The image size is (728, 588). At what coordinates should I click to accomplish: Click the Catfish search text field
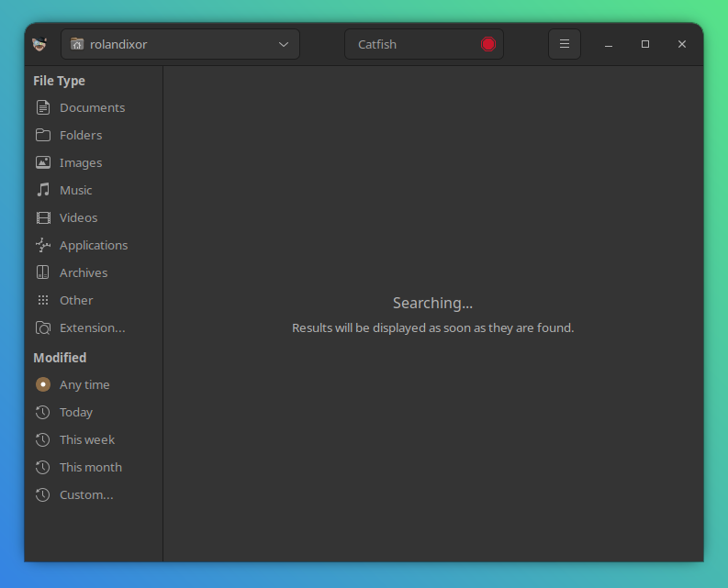click(x=411, y=44)
